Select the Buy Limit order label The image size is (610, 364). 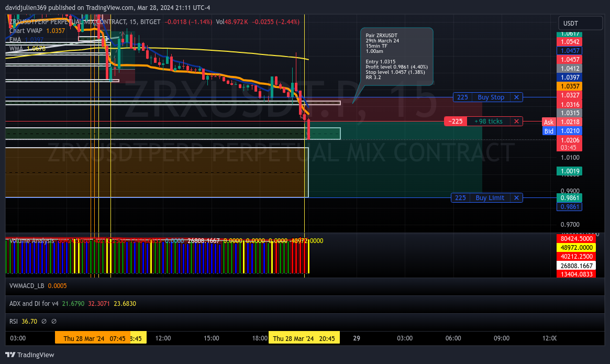[x=490, y=198]
